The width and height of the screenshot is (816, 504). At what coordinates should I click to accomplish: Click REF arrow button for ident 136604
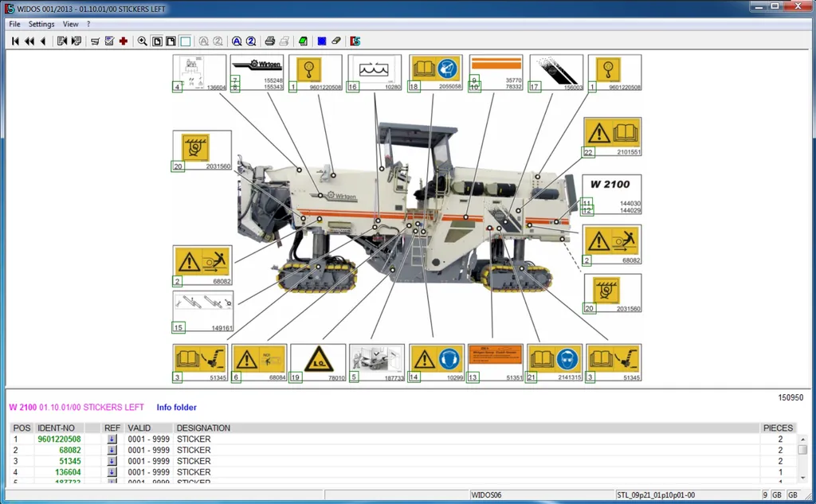point(112,472)
